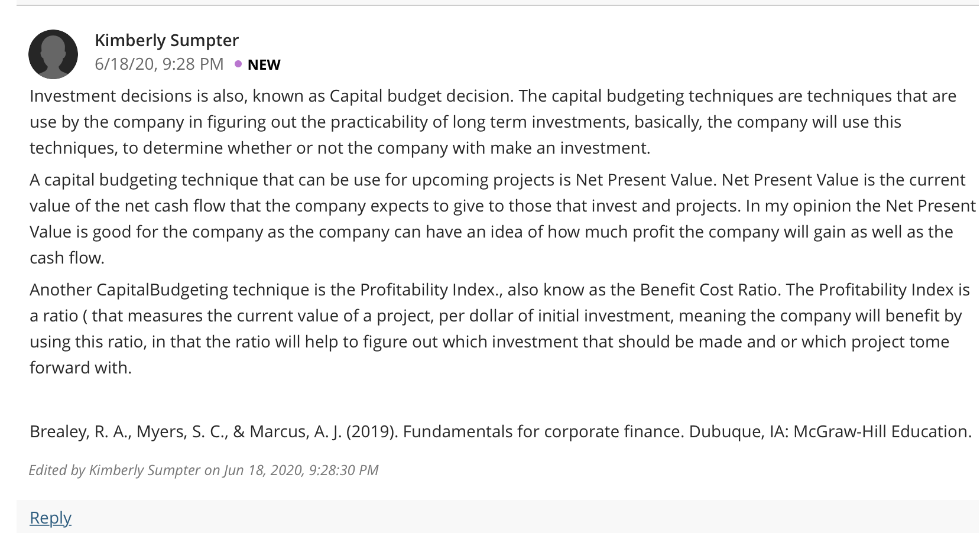Click the 6/18/20, 9:28 PM timestamp
The image size is (980, 533).
[x=159, y=64]
